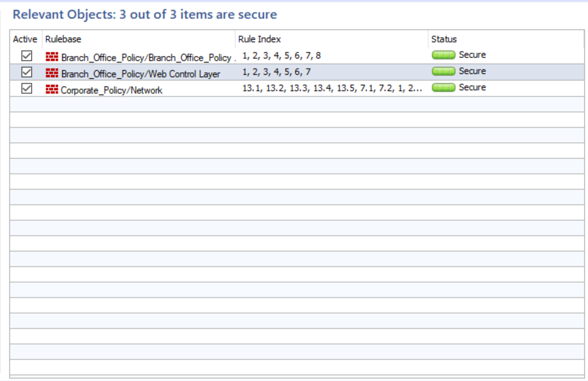The height and width of the screenshot is (381, 588).
Task: Click the Secure label on the first row
Action: pos(471,54)
